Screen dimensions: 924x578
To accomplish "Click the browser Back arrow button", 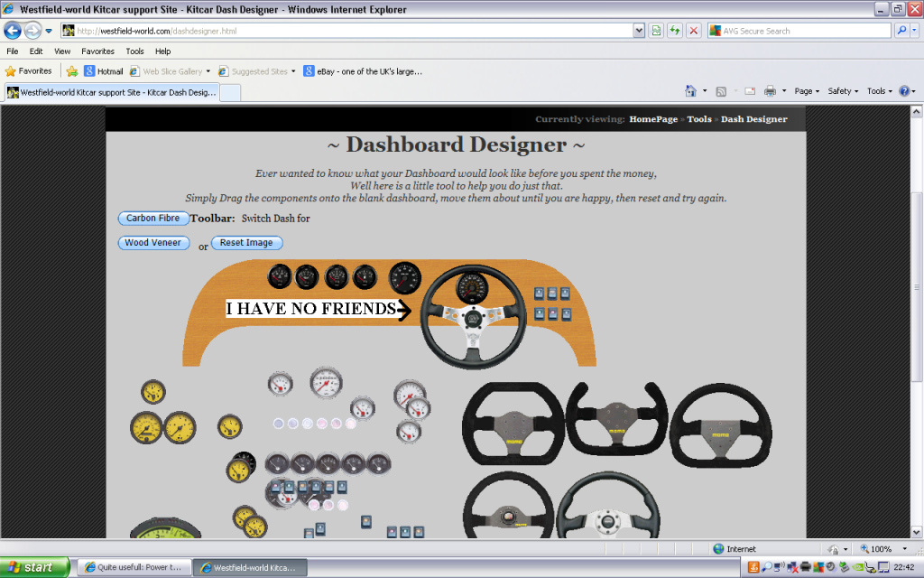I will point(13,31).
